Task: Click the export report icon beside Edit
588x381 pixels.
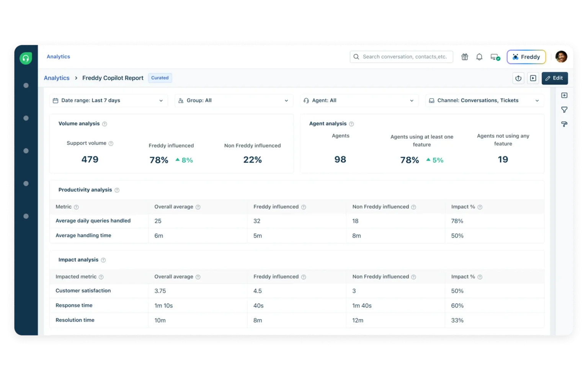Action: [518, 78]
